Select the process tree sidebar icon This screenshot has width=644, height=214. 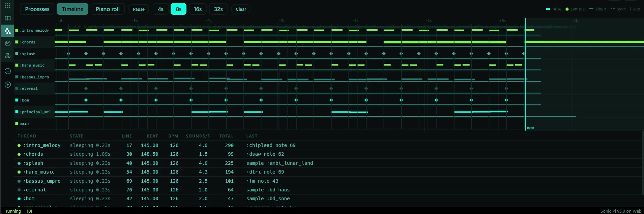pyautogui.click(x=7, y=31)
